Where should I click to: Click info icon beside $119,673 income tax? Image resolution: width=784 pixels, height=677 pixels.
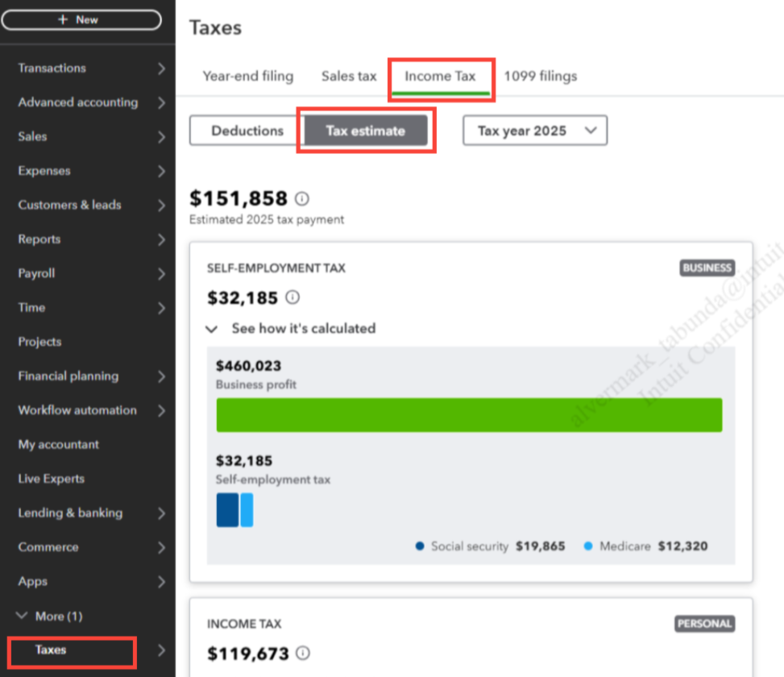303,653
